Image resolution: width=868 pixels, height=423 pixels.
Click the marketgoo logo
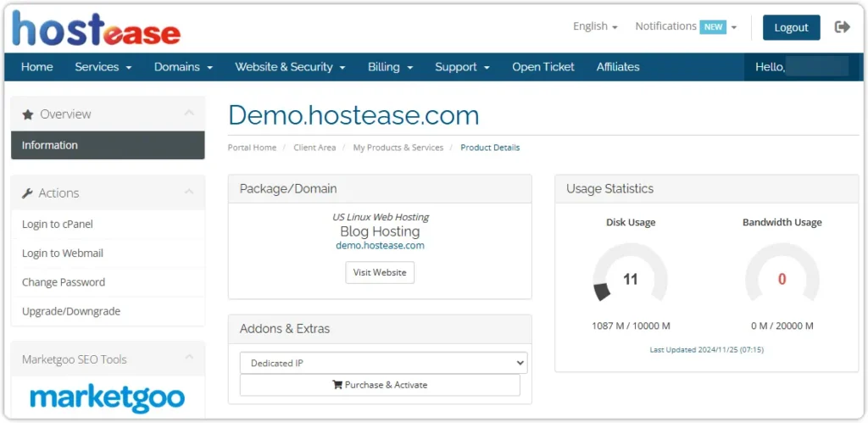click(108, 398)
